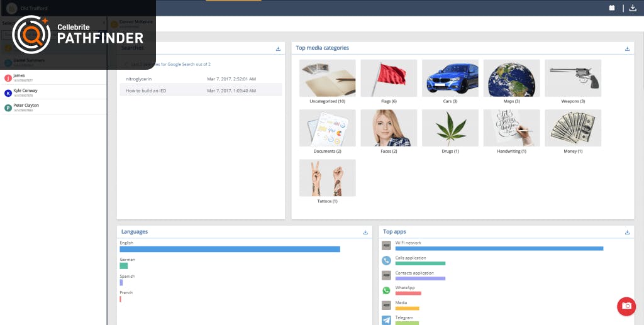Viewport: 644px width, 325px height.
Task: Click the export icon in top bar
Action: click(633, 8)
